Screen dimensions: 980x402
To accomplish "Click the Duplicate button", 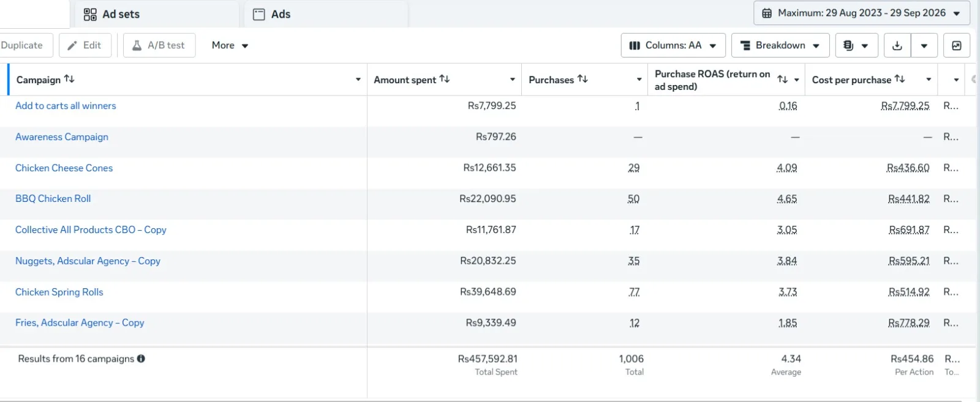I will click(x=24, y=45).
